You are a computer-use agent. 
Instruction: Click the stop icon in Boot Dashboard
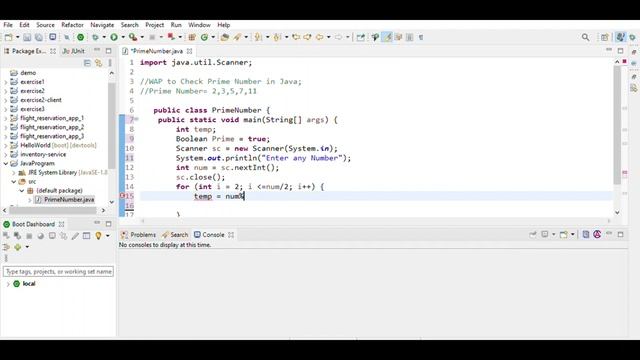tap(29, 236)
